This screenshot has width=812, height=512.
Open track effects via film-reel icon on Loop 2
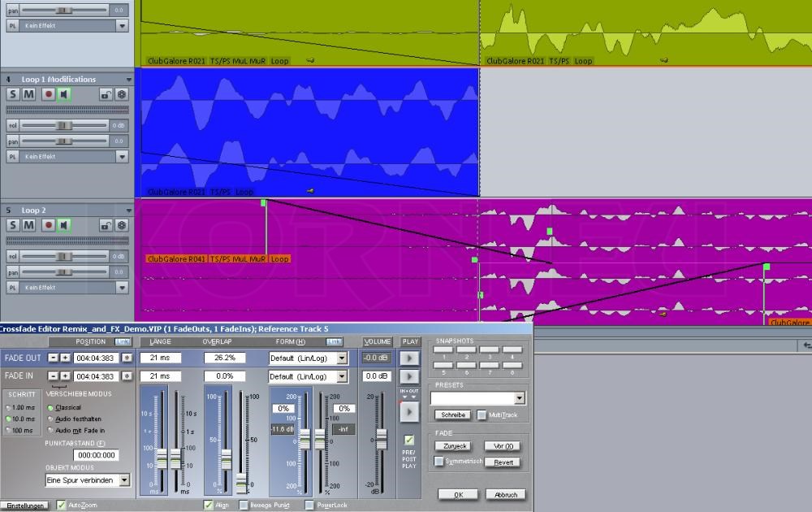pos(122,225)
